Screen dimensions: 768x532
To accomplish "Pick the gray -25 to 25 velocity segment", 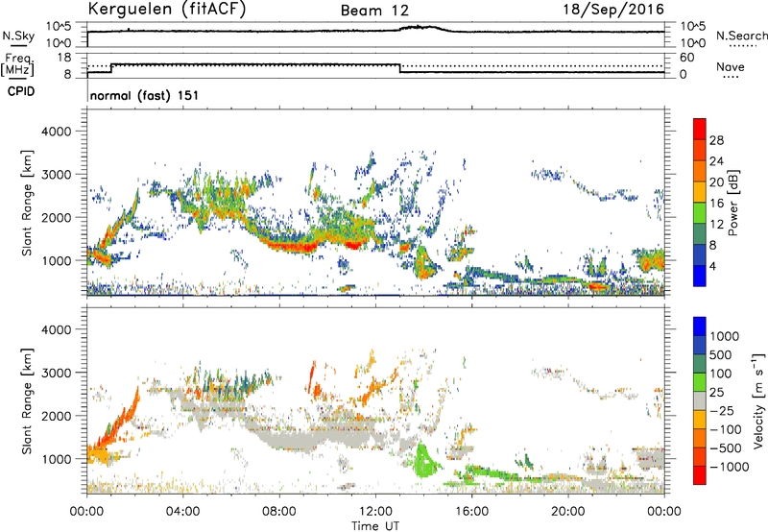I will (x=700, y=400).
